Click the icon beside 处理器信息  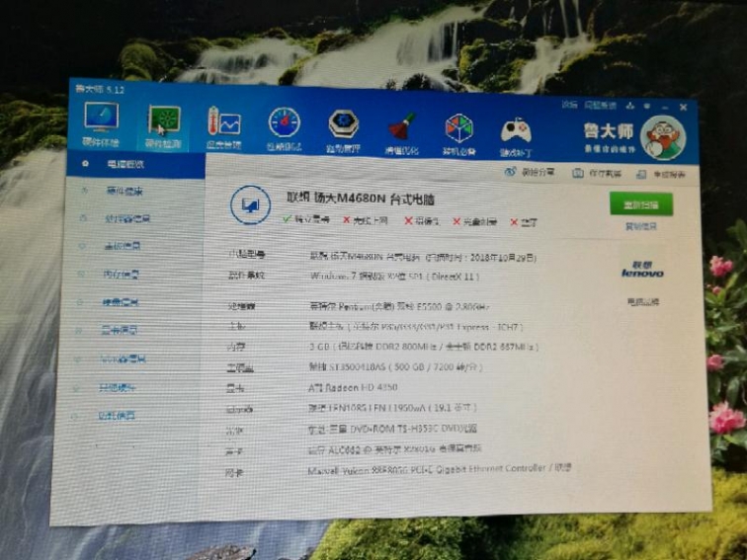pyautogui.click(x=83, y=218)
